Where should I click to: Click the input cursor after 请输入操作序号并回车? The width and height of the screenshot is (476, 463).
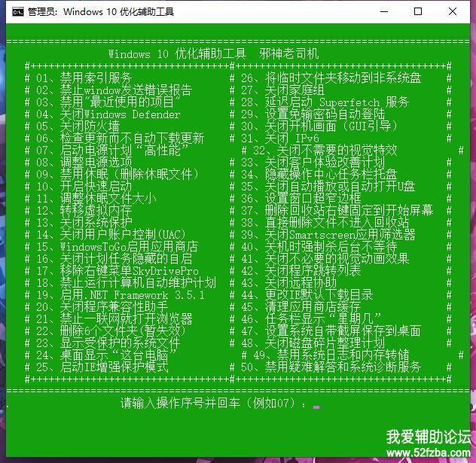316,407
